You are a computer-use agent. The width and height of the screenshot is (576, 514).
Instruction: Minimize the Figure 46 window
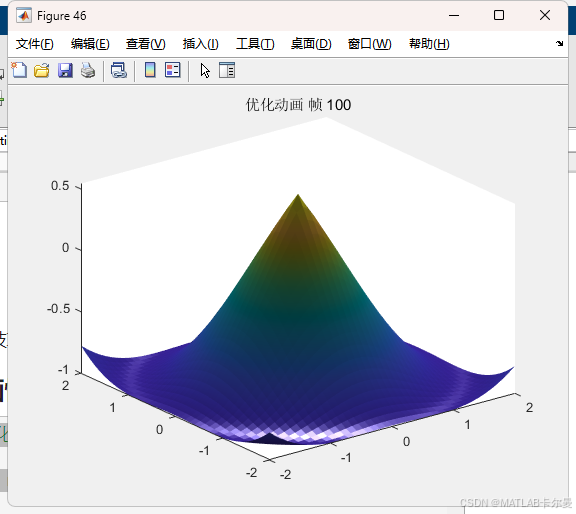pos(454,15)
